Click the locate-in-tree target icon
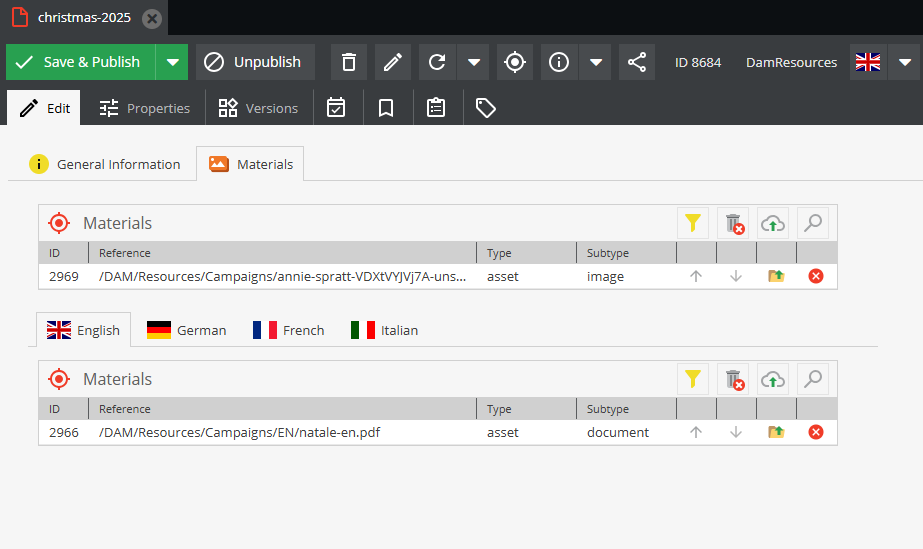The width and height of the screenshot is (923, 549). tap(515, 62)
